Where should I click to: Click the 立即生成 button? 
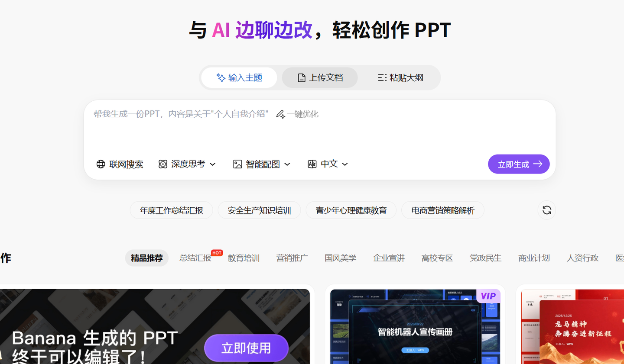[x=519, y=164]
